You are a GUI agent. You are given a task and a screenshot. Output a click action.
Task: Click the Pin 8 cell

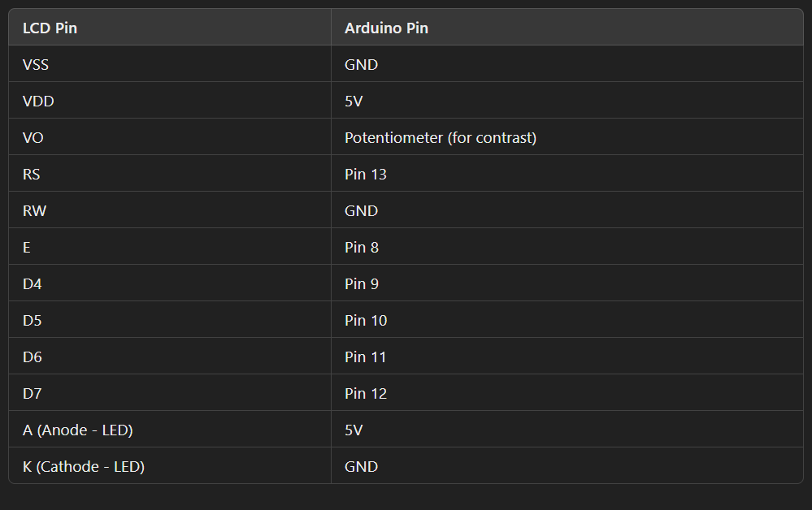[x=567, y=247]
